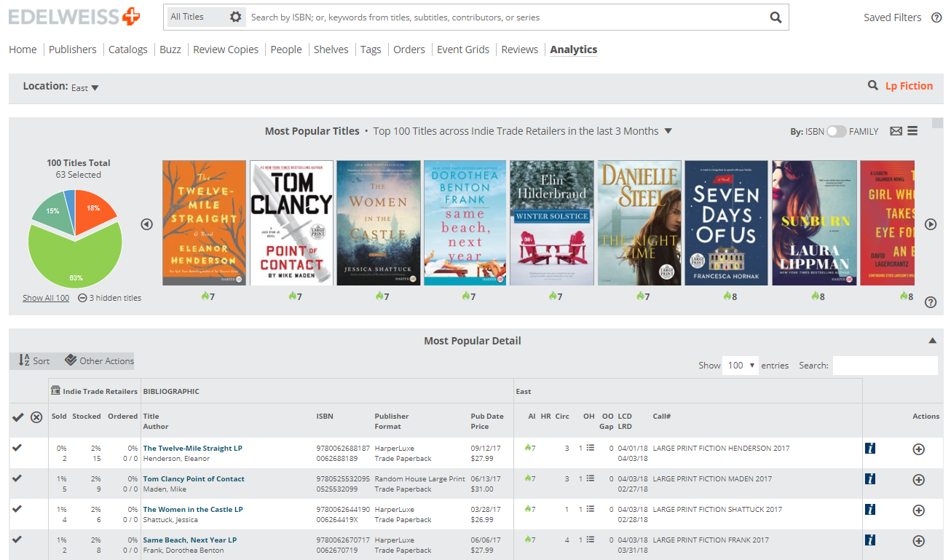The height and width of the screenshot is (560, 951).
Task: Open the Event Grids tab
Action: pyautogui.click(x=463, y=50)
